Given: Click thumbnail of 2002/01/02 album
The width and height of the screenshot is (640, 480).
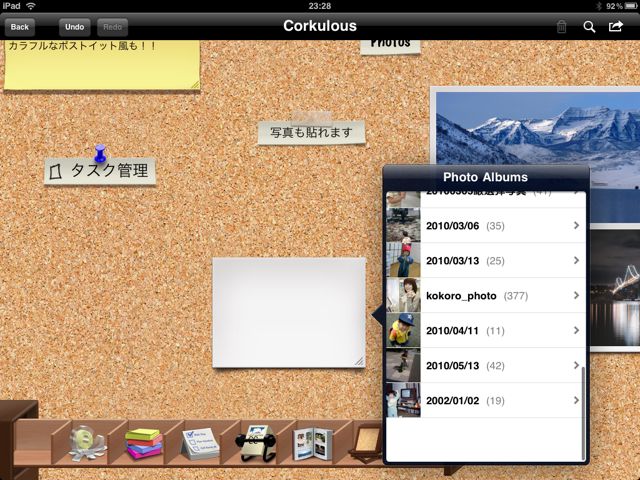Looking at the screenshot, I should [x=403, y=400].
